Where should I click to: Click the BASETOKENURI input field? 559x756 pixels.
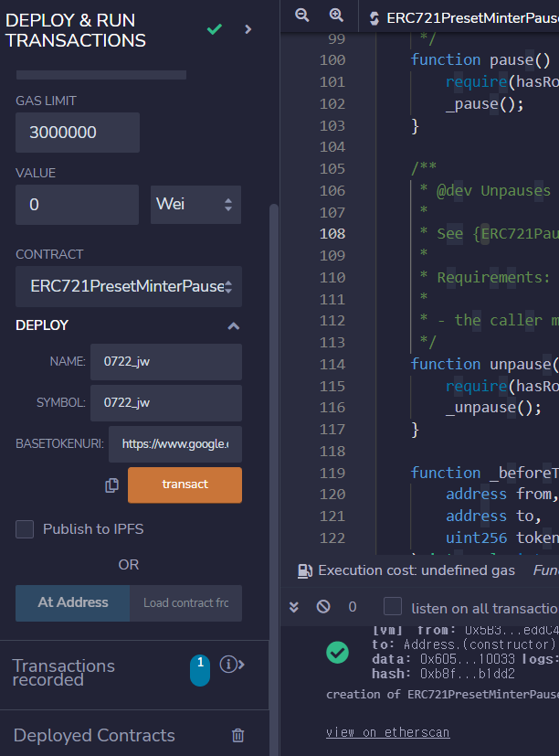point(175,444)
